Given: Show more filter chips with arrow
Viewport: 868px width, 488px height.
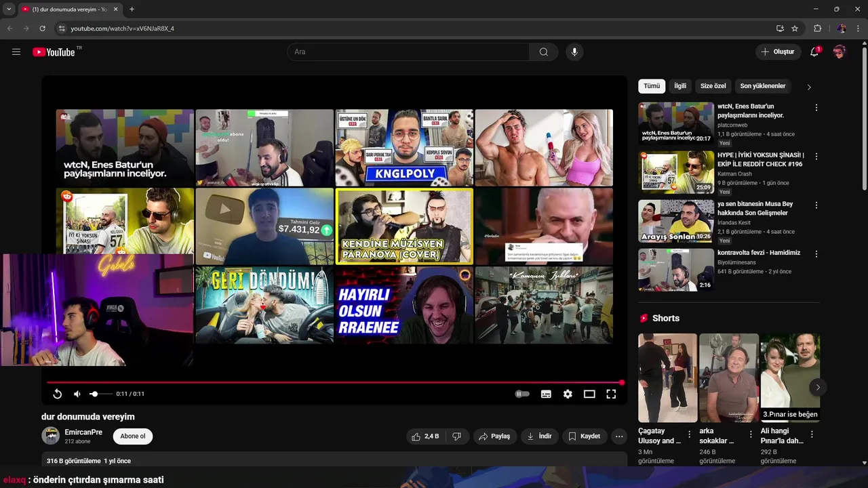Looking at the screenshot, I should (808, 87).
